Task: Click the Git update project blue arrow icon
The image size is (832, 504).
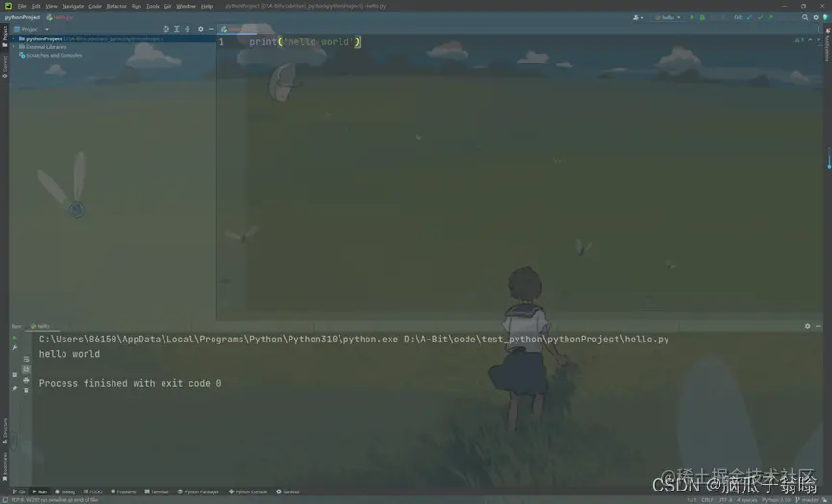Action: pos(749,17)
